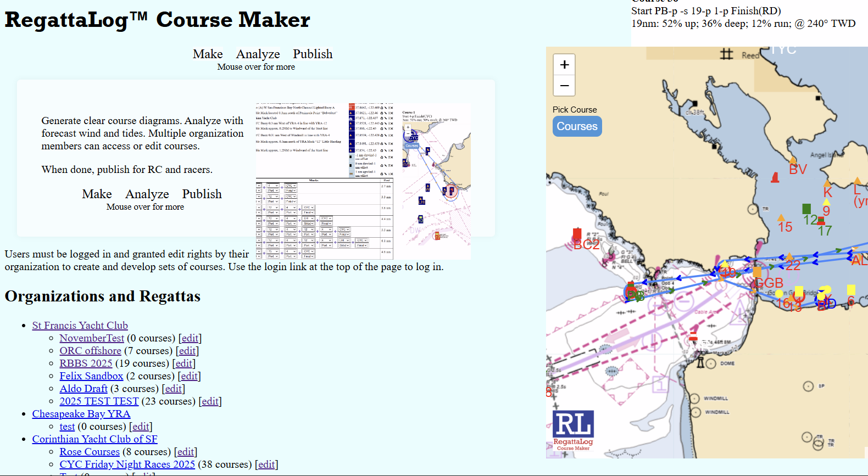Click the BC2 red buoy marker
Viewport: 868px width, 476px height.
(x=577, y=233)
